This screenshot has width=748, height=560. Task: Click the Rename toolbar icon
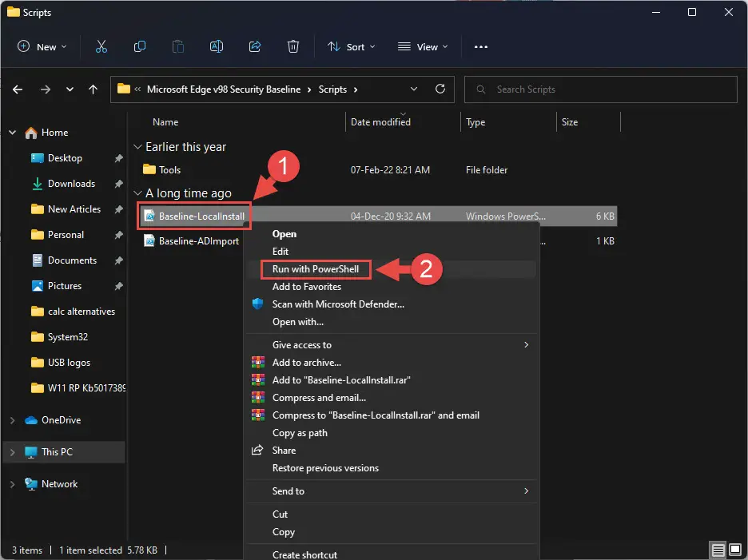(x=217, y=47)
